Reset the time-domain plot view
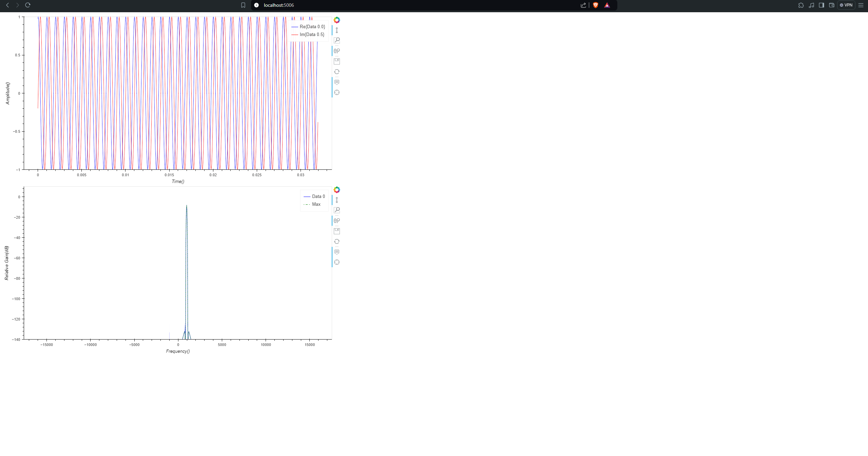The height and width of the screenshot is (456, 868). (x=336, y=72)
